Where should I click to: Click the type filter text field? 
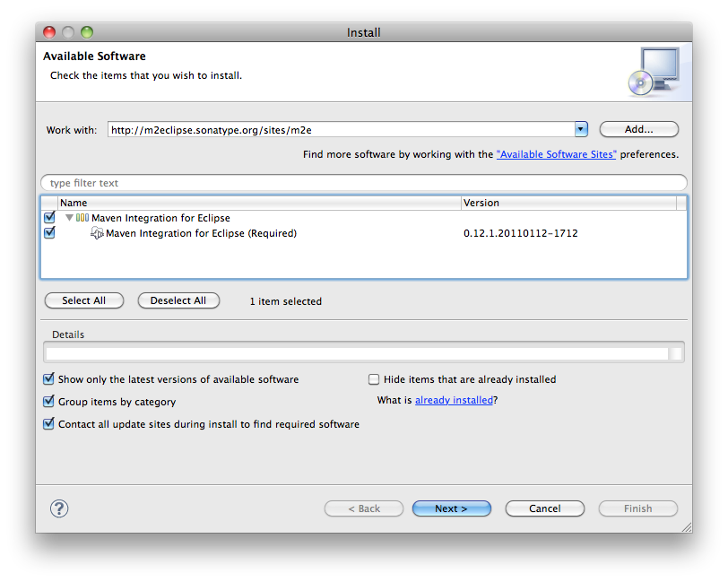tap(363, 183)
